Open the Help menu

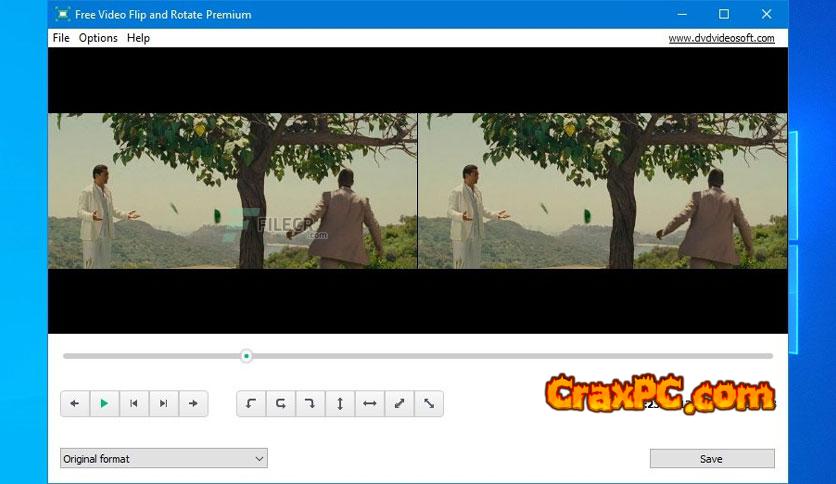point(139,38)
